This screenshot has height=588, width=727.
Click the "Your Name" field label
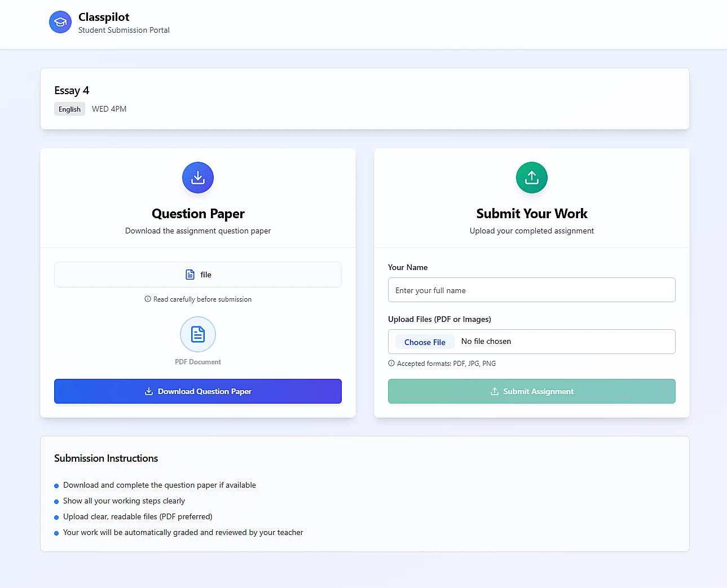click(408, 267)
